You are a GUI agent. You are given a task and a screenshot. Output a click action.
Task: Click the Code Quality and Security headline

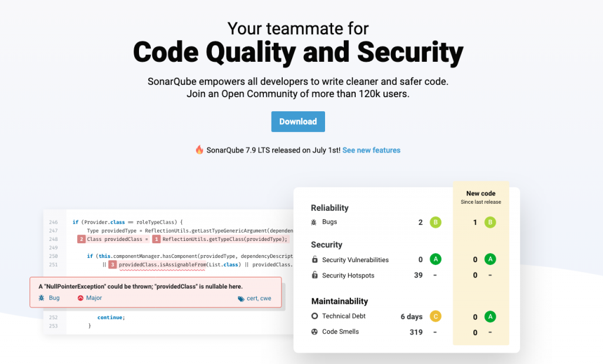tap(298, 52)
